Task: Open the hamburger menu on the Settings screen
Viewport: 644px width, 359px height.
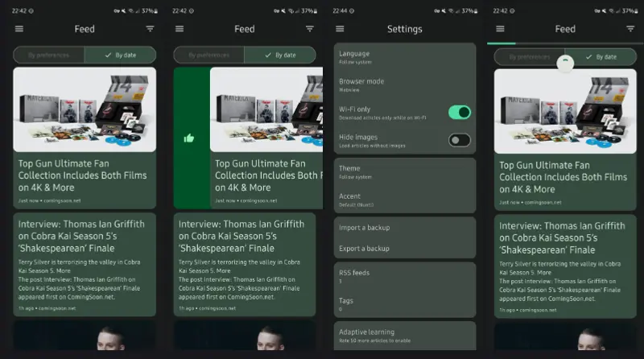Action: tap(340, 29)
